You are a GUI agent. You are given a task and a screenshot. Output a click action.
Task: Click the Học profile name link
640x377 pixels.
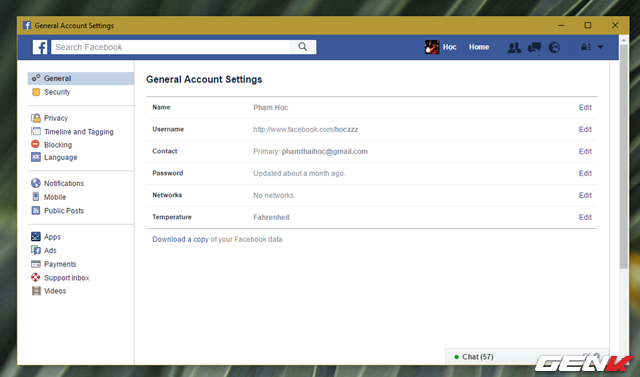(x=449, y=47)
